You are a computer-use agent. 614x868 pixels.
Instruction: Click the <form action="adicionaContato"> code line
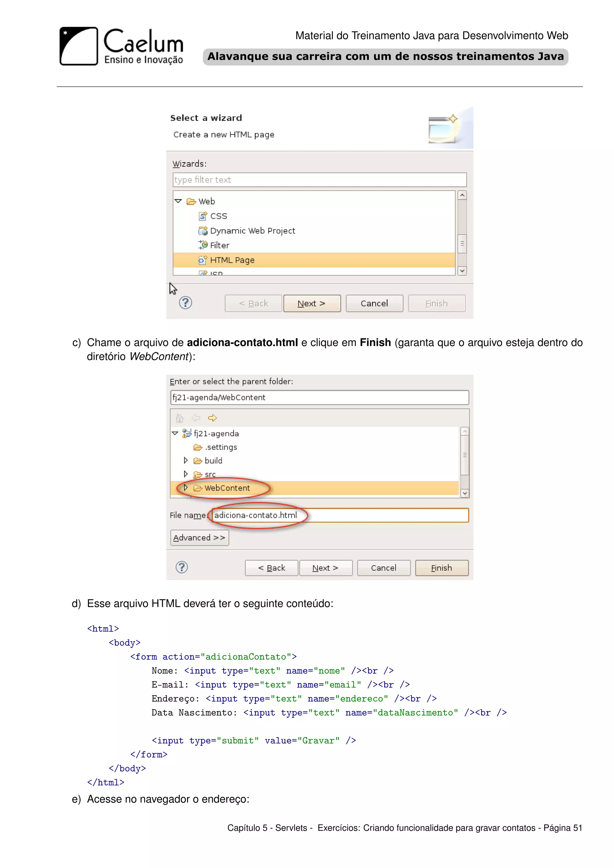pos(214,657)
